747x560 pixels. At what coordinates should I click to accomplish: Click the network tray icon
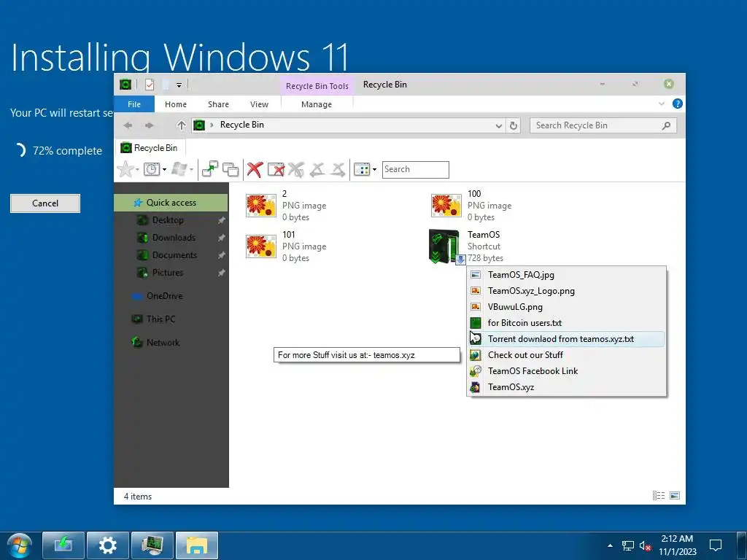[628, 545]
